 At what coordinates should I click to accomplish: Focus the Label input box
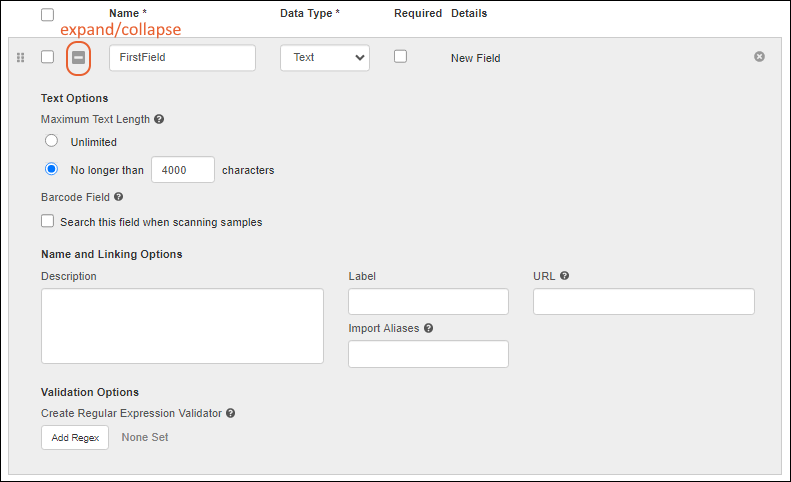tap(428, 302)
